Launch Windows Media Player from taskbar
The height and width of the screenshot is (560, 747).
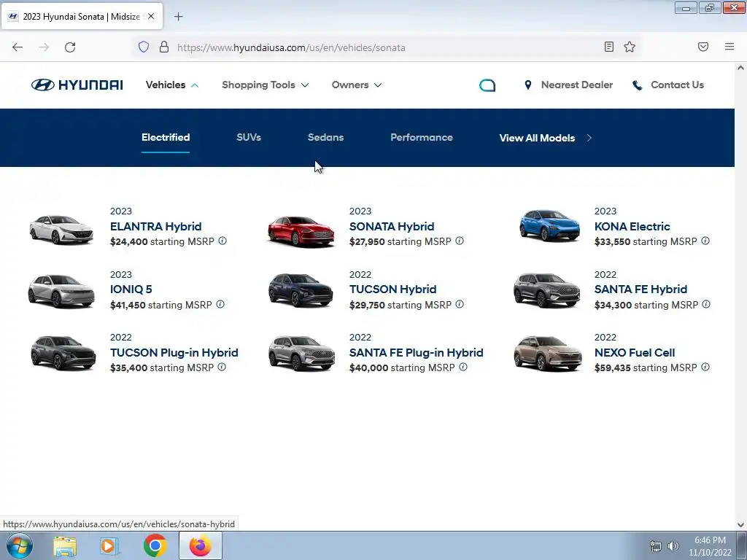tap(109, 546)
